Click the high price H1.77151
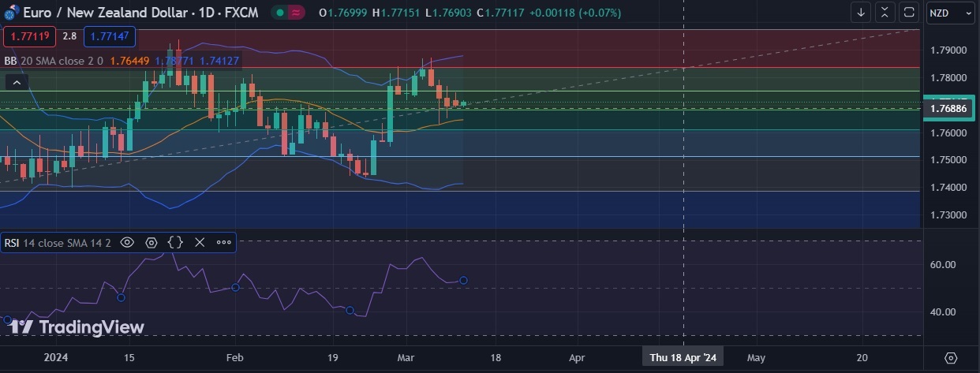Image resolution: width=980 pixels, height=373 pixels. (396, 13)
